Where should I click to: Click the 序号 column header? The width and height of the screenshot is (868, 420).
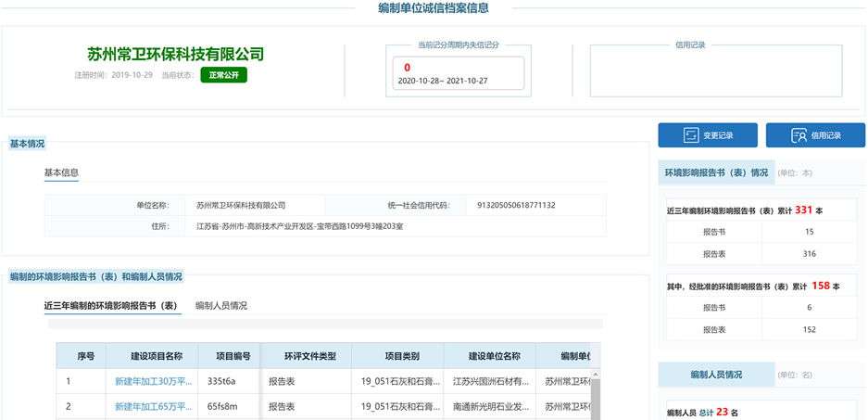point(82,356)
